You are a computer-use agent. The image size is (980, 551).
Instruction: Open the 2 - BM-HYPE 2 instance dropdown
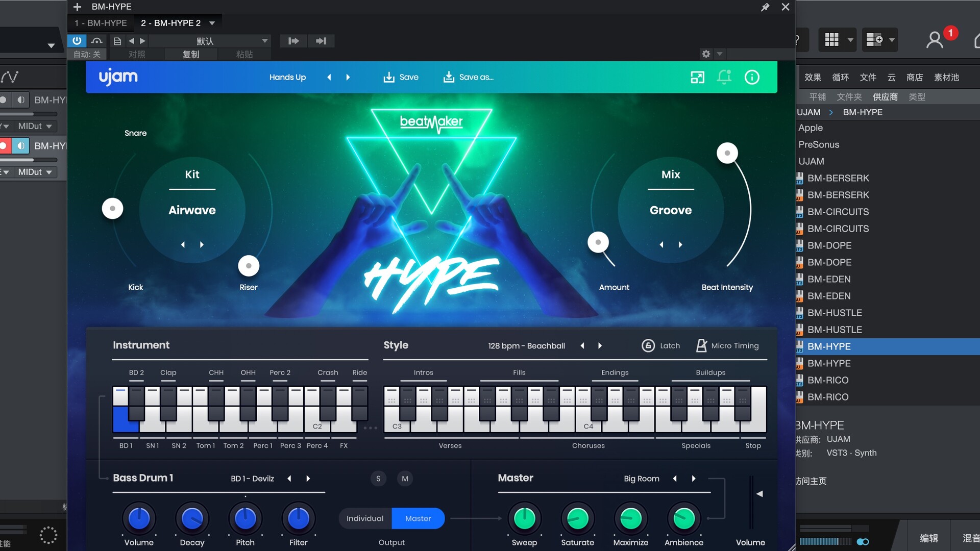pyautogui.click(x=212, y=23)
